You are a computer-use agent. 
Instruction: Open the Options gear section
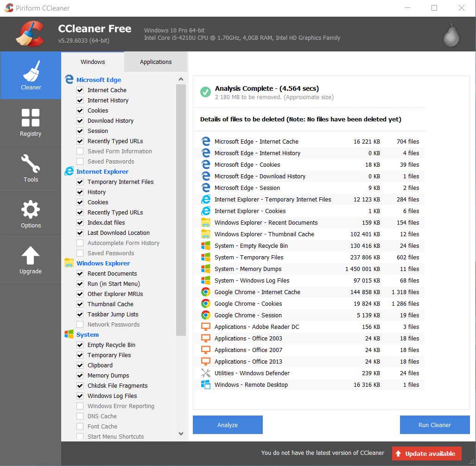[31, 214]
